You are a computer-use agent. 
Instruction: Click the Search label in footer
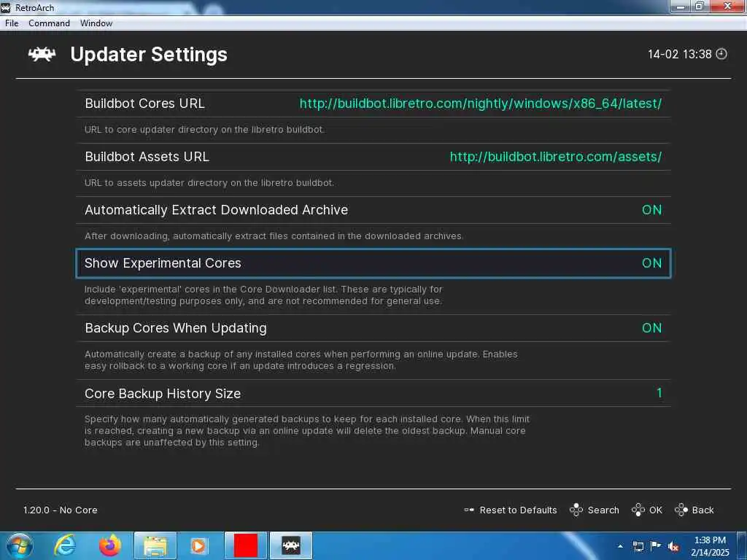click(x=603, y=510)
